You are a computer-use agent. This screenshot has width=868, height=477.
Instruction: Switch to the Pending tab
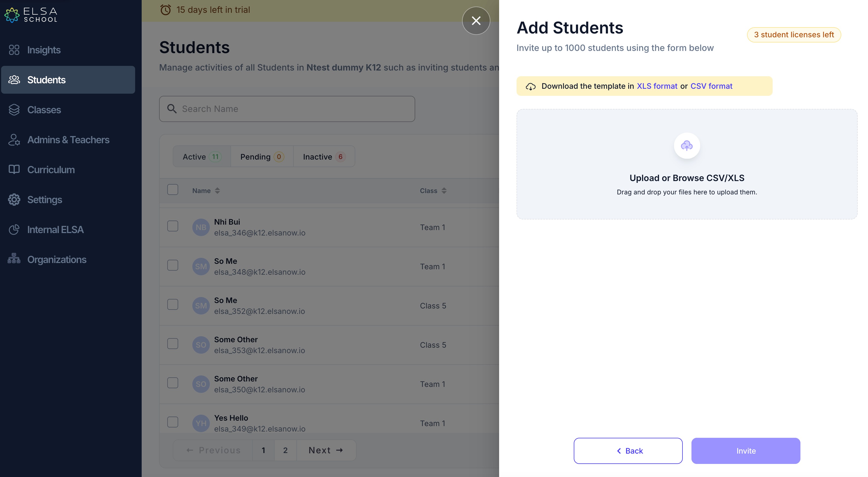click(x=262, y=157)
